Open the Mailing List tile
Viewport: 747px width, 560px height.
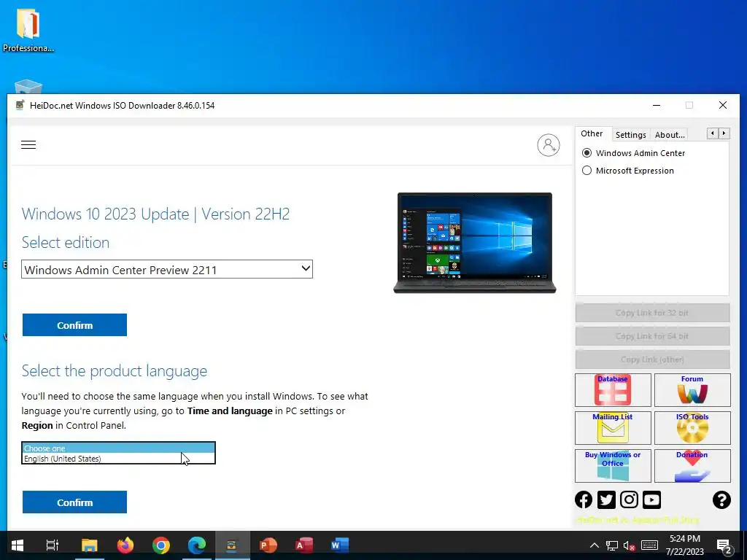[613, 427]
